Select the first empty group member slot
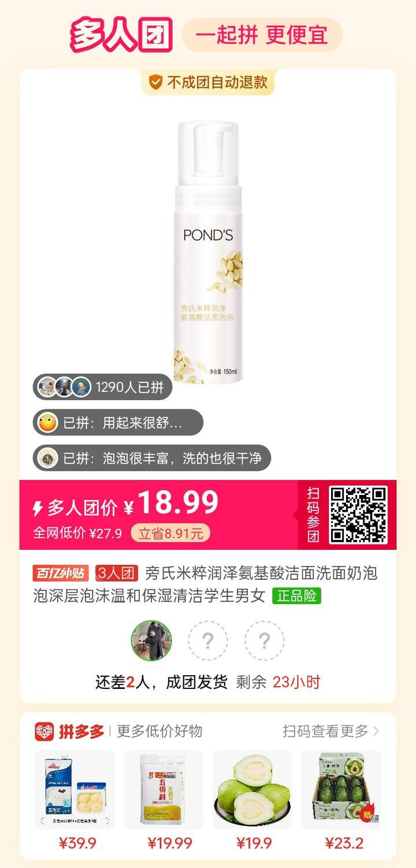 pos(208,640)
